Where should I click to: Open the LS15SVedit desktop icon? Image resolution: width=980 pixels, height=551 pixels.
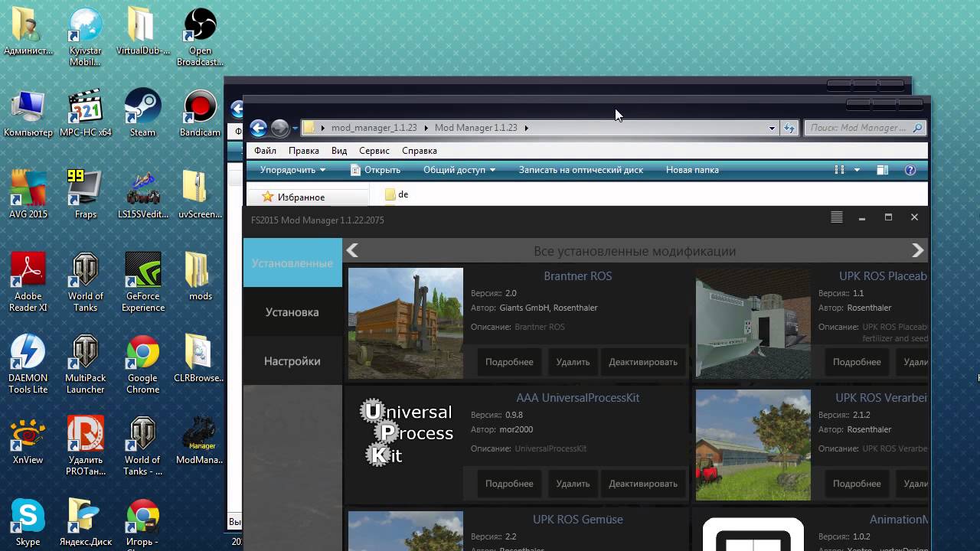point(143,194)
